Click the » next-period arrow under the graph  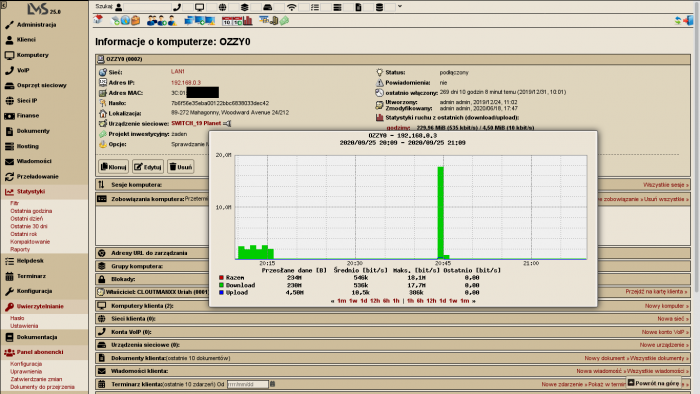coord(474,301)
